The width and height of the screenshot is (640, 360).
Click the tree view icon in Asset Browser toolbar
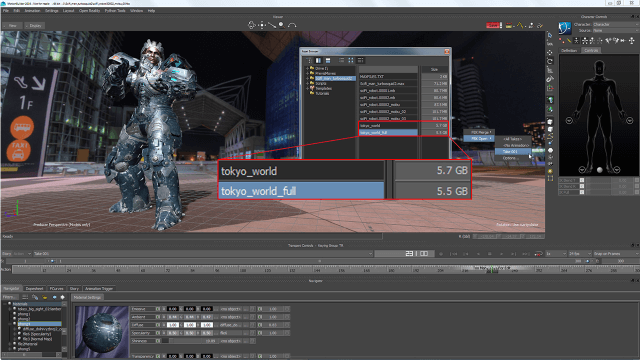pos(309,60)
